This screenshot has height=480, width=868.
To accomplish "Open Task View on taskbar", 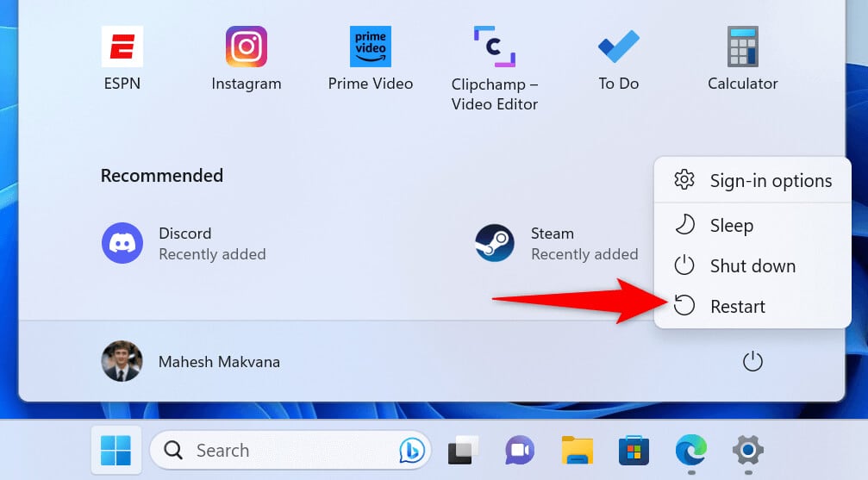I will pyautogui.click(x=463, y=450).
